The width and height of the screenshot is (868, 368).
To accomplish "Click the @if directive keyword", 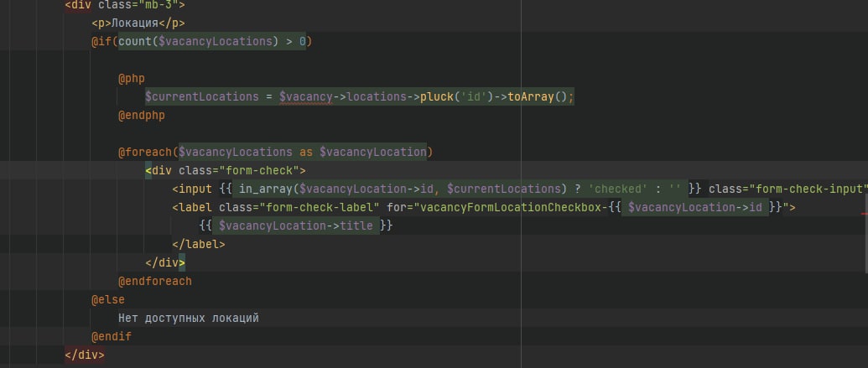I will coord(101,42).
